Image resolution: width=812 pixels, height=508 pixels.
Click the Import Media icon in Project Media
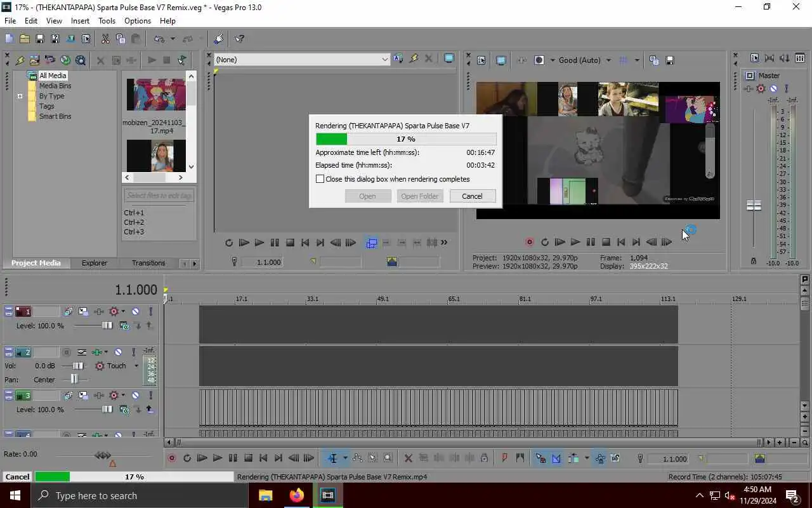(34, 60)
